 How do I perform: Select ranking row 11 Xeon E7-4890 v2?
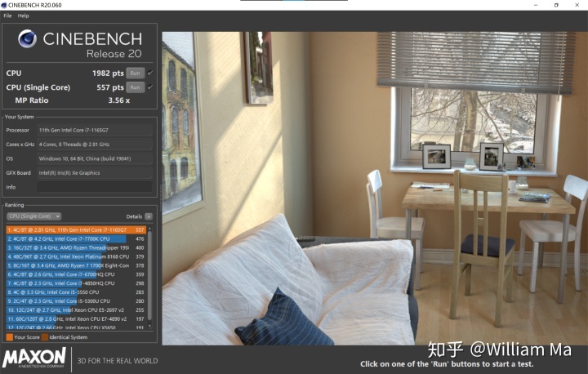[76, 318]
